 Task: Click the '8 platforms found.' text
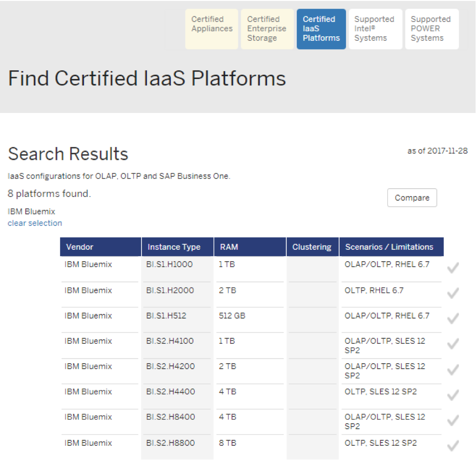pyautogui.click(x=49, y=193)
